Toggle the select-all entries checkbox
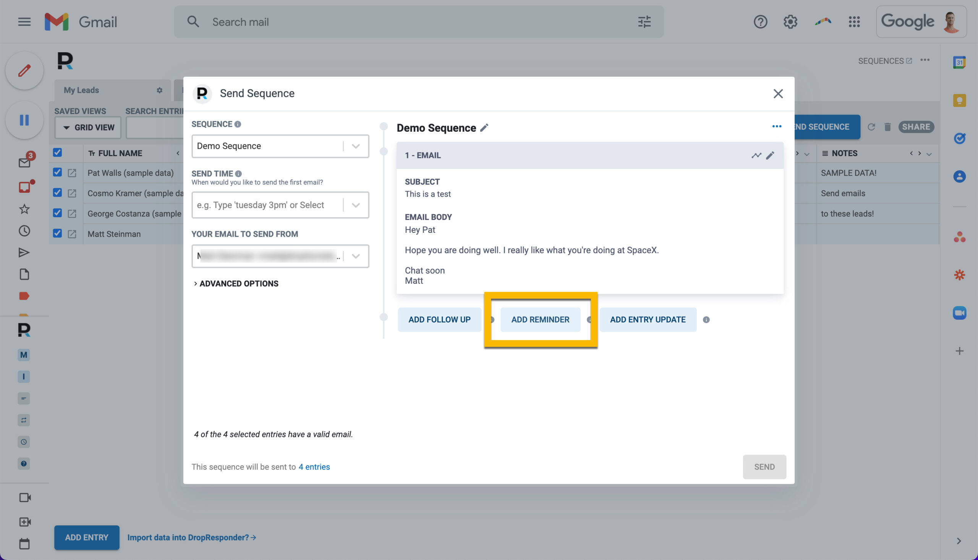This screenshot has height=560, width=978. click(x=57, y=152)
